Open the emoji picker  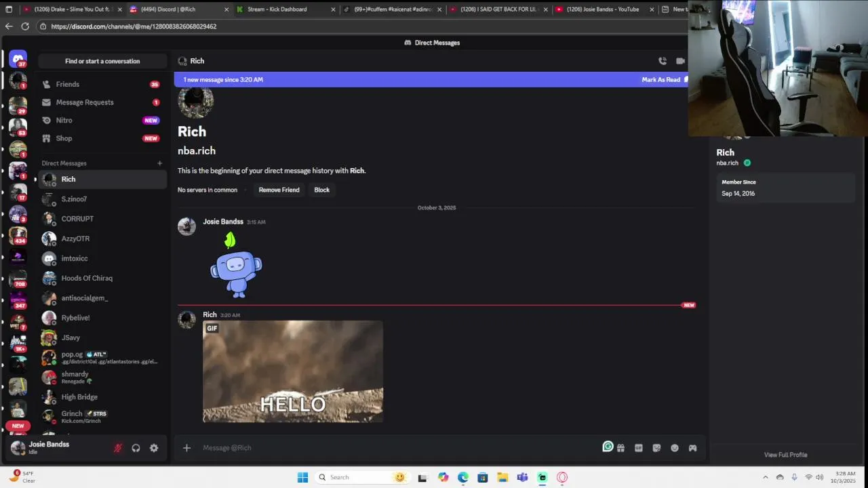coord(675,448)
